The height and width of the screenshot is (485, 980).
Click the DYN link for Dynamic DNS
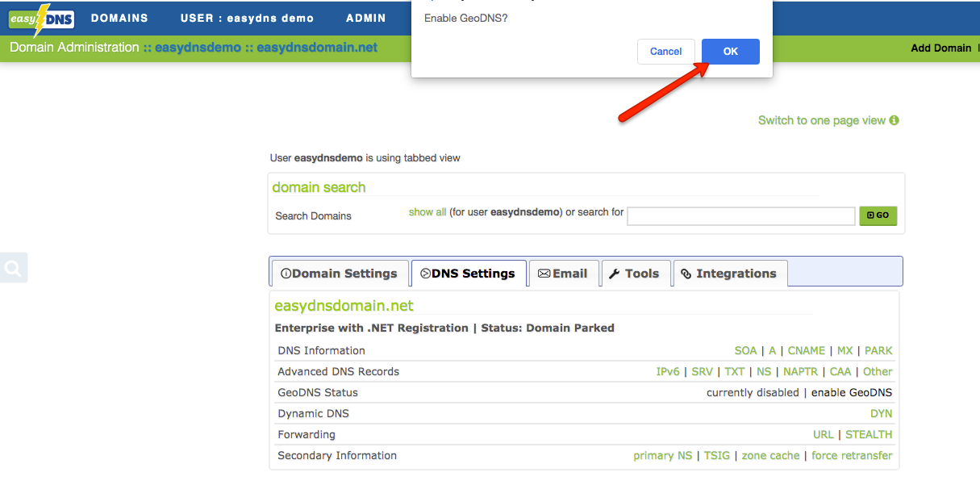pyautogui.click(x=881, y=413)
